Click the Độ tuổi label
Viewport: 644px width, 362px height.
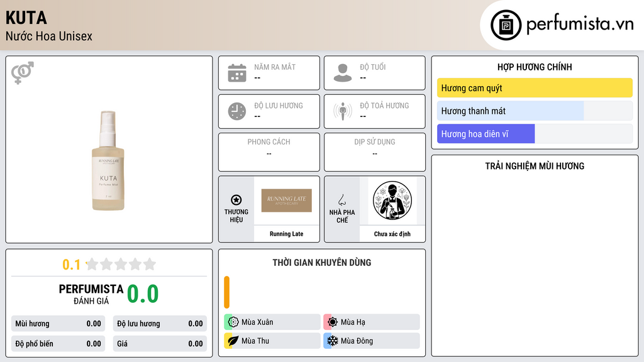click(373, 67)
